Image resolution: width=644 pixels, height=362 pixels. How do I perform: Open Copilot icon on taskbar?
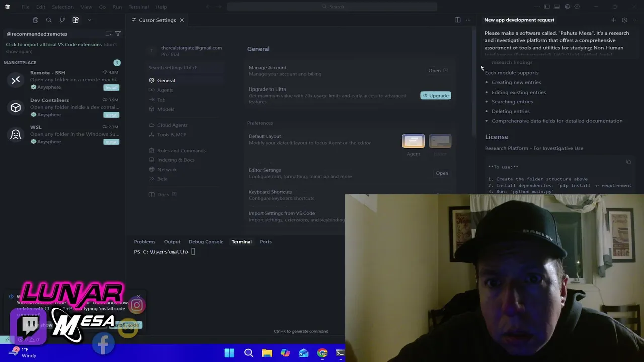pyautogui.click(x=285, y=353)
